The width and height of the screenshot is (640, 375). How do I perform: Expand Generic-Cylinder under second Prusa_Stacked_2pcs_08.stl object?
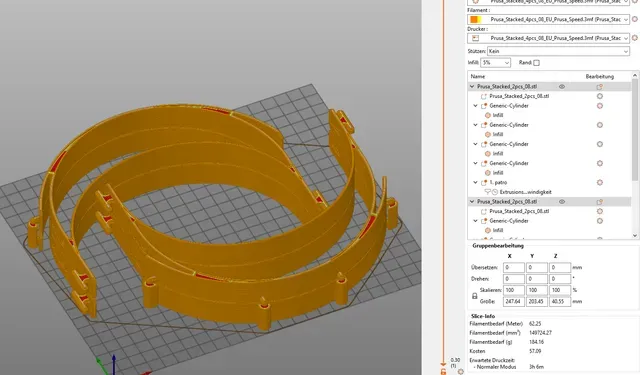[x=476, y=221]
